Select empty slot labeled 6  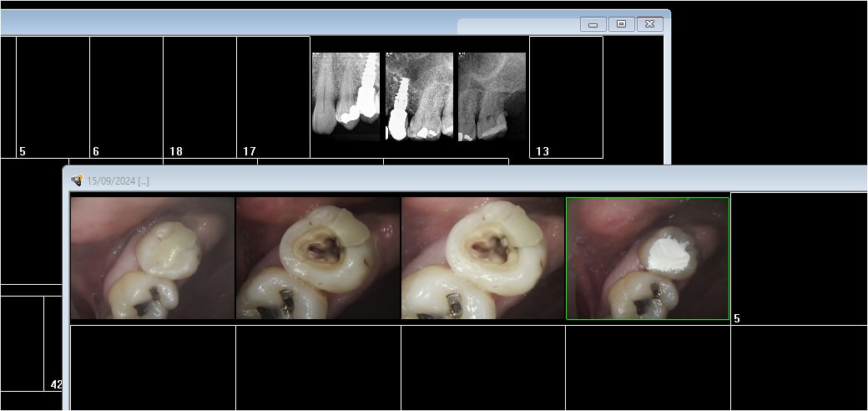[x=126, y=96]
